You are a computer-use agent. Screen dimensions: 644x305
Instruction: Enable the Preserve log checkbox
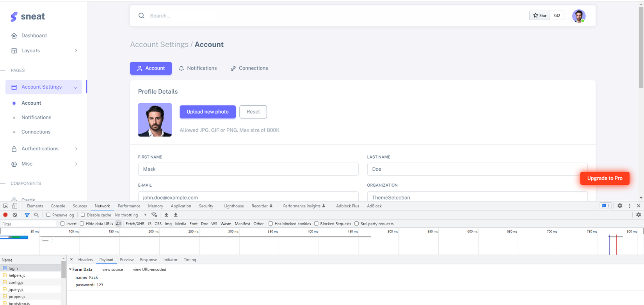click(x=48, y=215)
